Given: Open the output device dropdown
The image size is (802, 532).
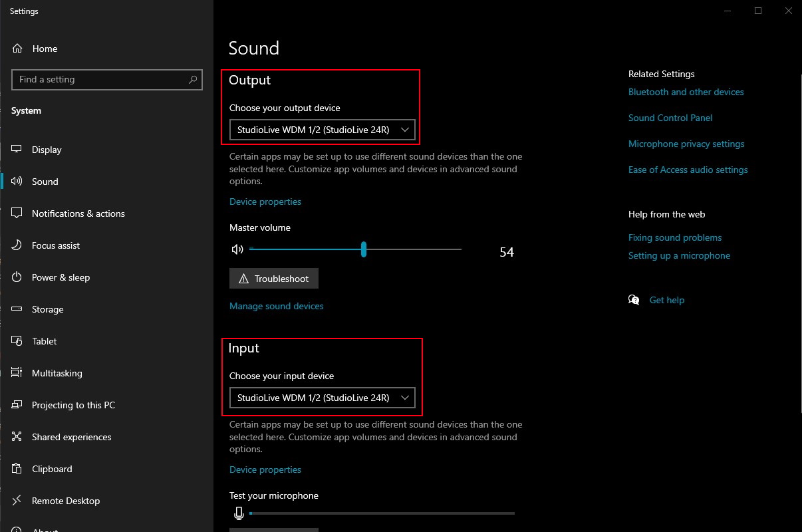Looking at the screenshot, I should tap(323, 130).
